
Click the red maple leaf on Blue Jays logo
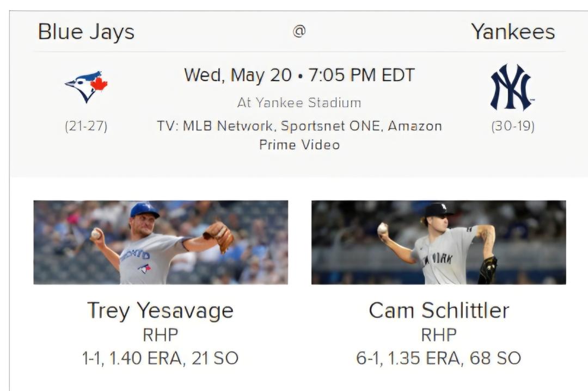coord(99,84)
